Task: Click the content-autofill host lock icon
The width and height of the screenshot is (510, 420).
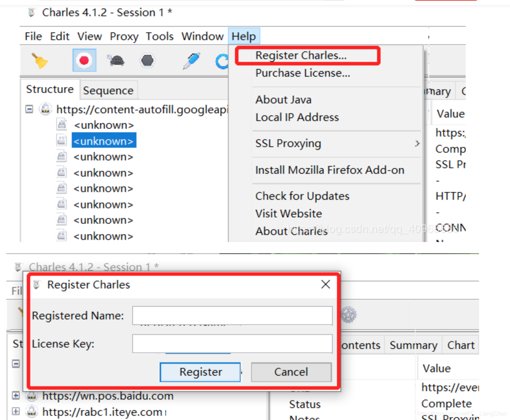Action: coord(45,109)
